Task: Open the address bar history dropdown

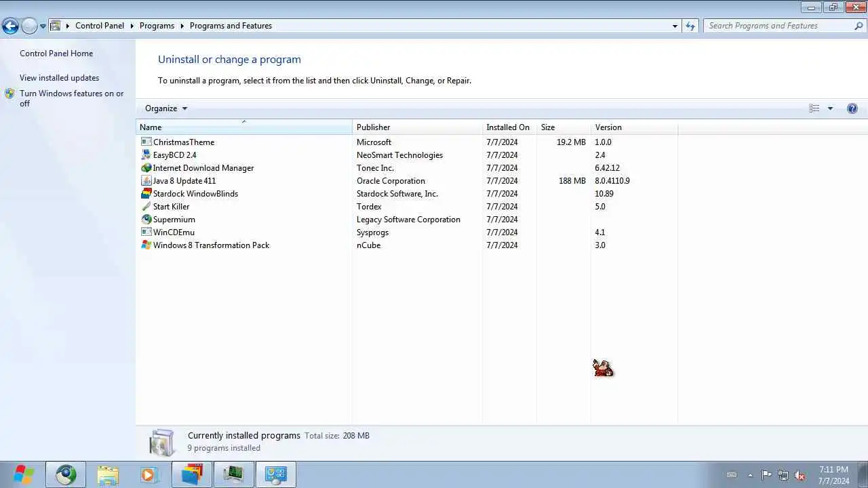Action: point(675,26)
